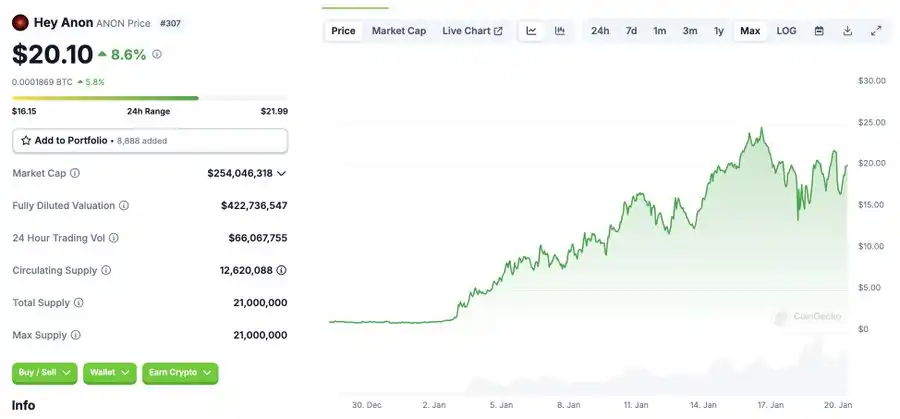
Task: Switch to the Market Cap tab
Action: pyautogui.click(x=399, y=31)
